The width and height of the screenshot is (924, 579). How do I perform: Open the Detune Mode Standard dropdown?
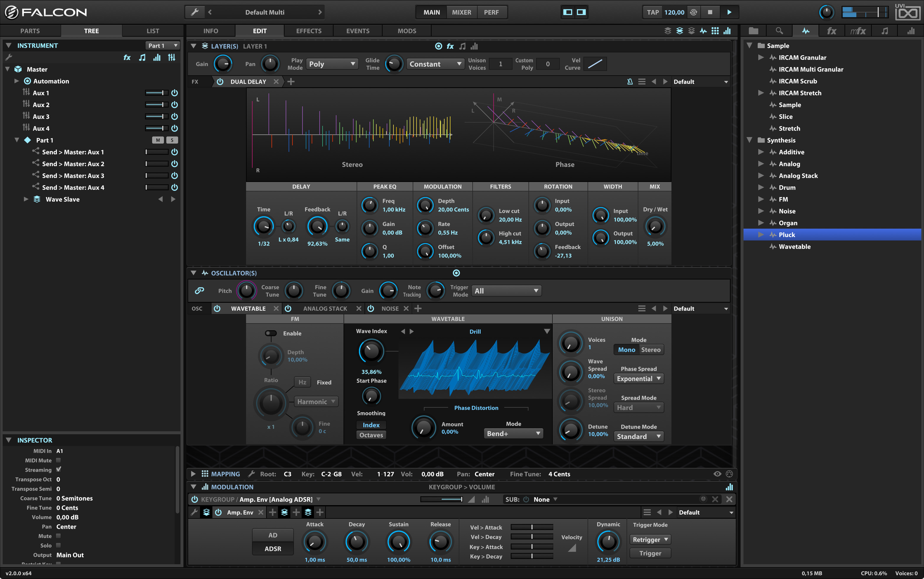(x=638, y=437)
